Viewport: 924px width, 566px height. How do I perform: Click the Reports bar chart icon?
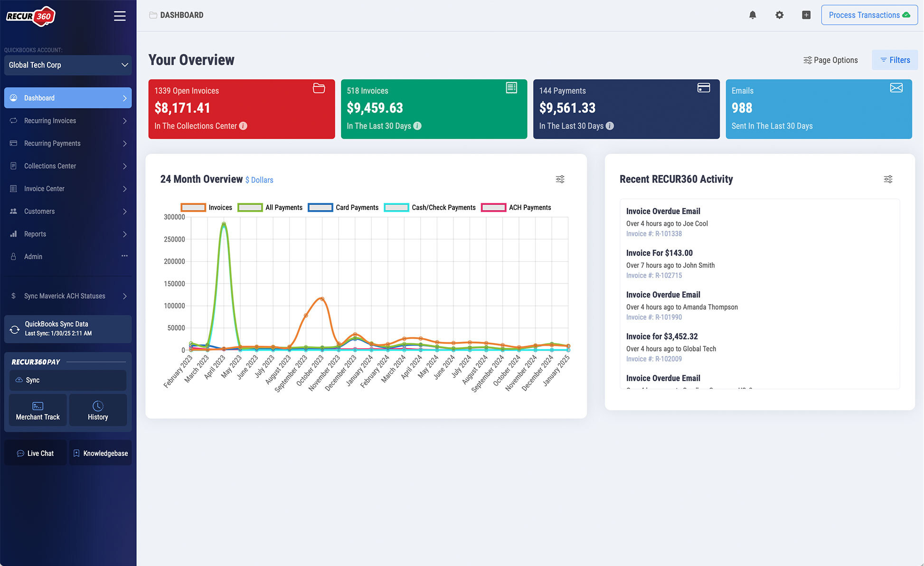pyautogui.click(x=14, y=234)
